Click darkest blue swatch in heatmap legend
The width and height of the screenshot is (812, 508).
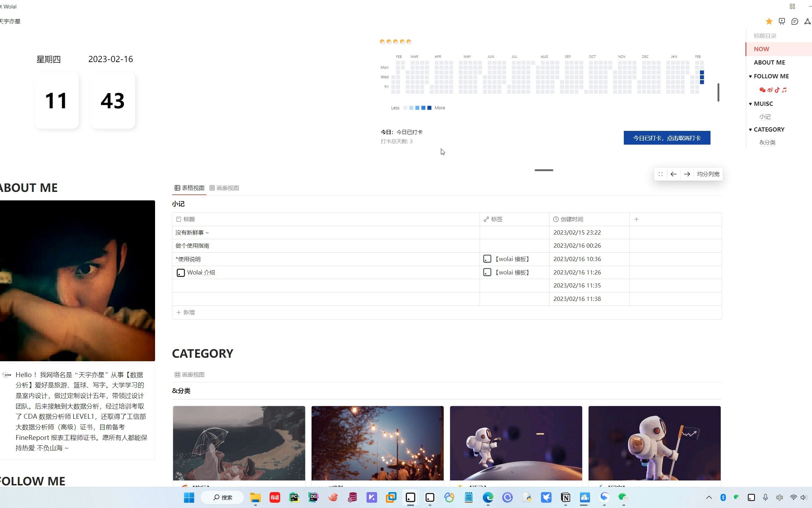(429, 108)
